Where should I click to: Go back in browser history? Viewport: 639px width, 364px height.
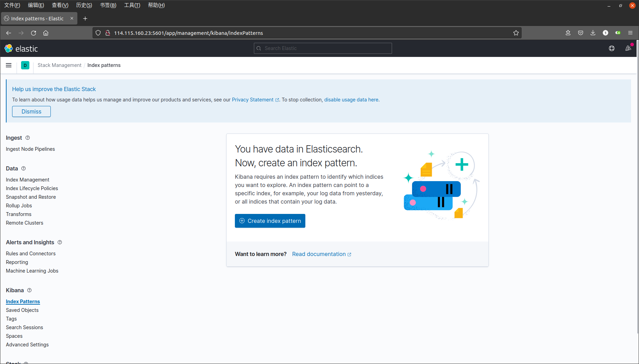(x=9, y=33)
